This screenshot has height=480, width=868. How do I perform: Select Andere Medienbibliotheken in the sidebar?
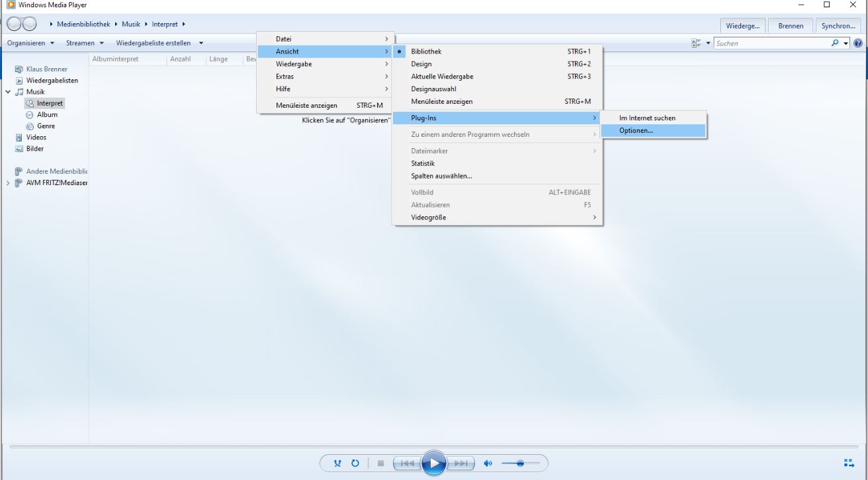[x=51, y=171]
